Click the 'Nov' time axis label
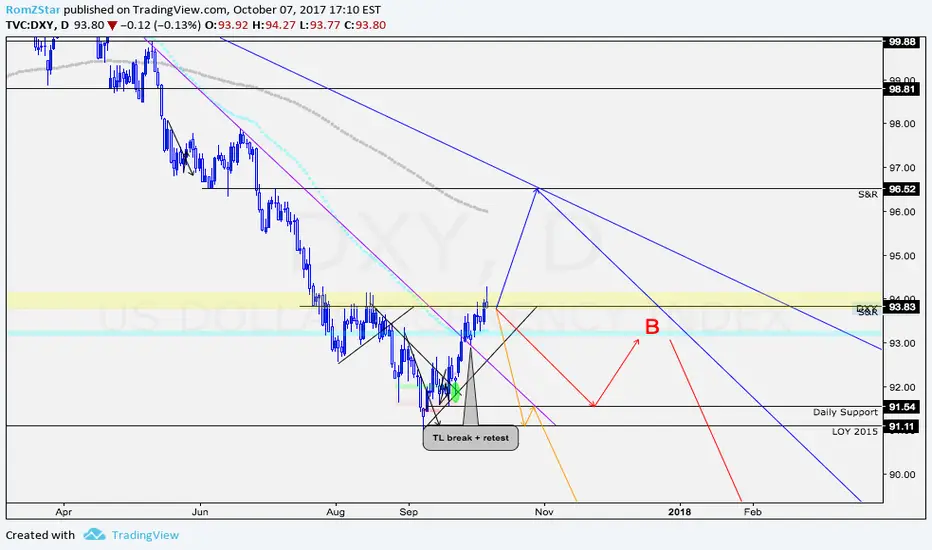 pos(544,512)
